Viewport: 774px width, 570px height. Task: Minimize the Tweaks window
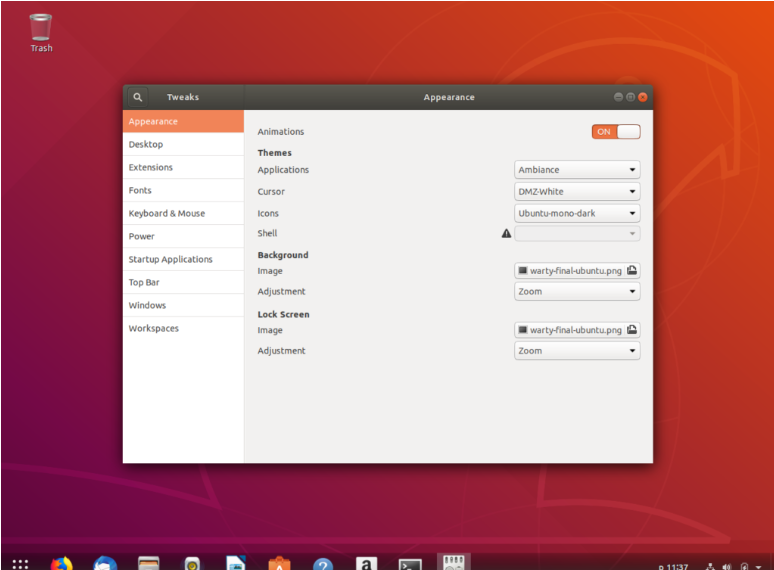coord(618,97)
